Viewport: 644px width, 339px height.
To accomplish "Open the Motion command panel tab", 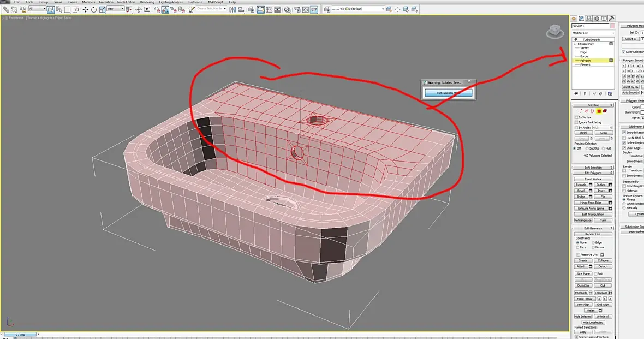I will tap(597, 19).
